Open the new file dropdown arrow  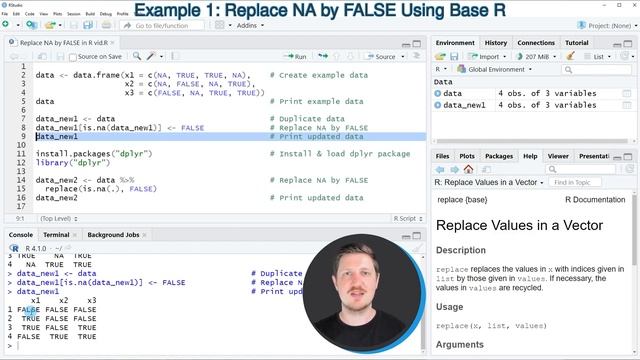[18, 25]
